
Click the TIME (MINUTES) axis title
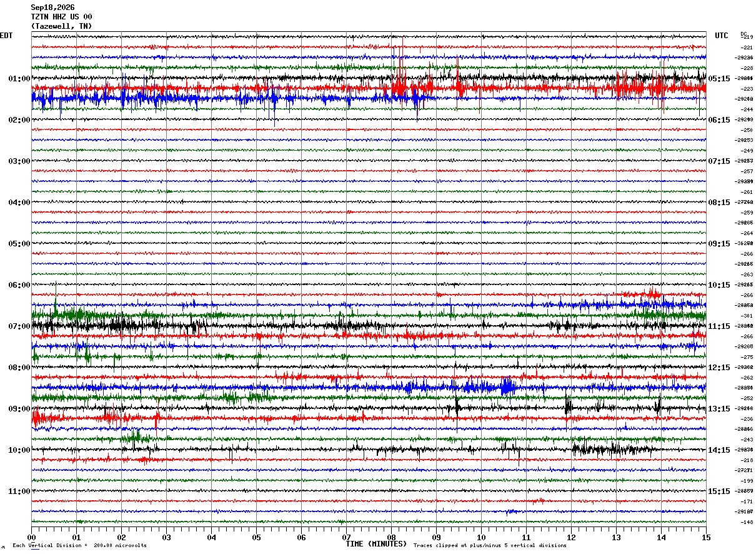[x=377, y=544]
